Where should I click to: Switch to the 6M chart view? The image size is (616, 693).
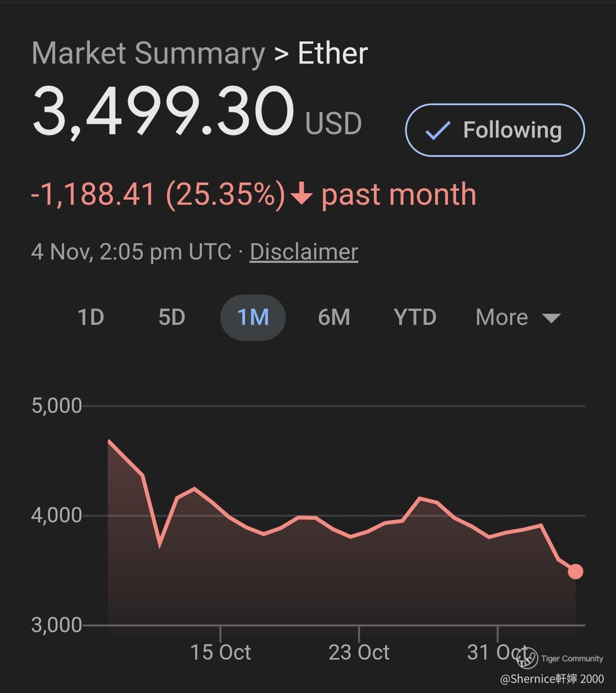tap(334, 317)
